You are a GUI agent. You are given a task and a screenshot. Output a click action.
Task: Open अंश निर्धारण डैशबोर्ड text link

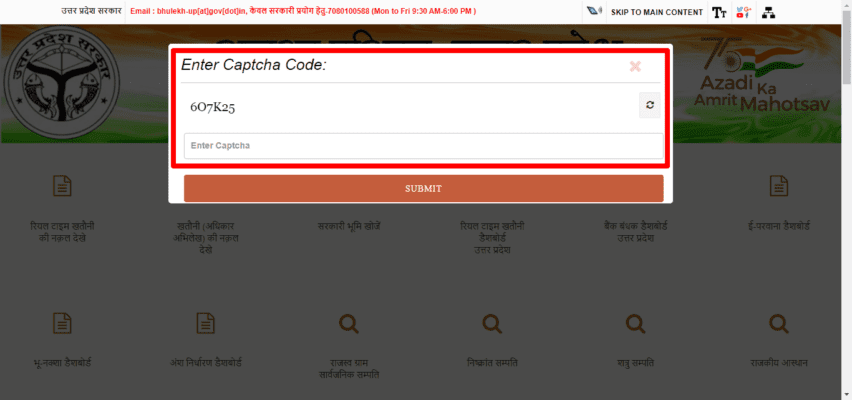[x=205, y=363]
